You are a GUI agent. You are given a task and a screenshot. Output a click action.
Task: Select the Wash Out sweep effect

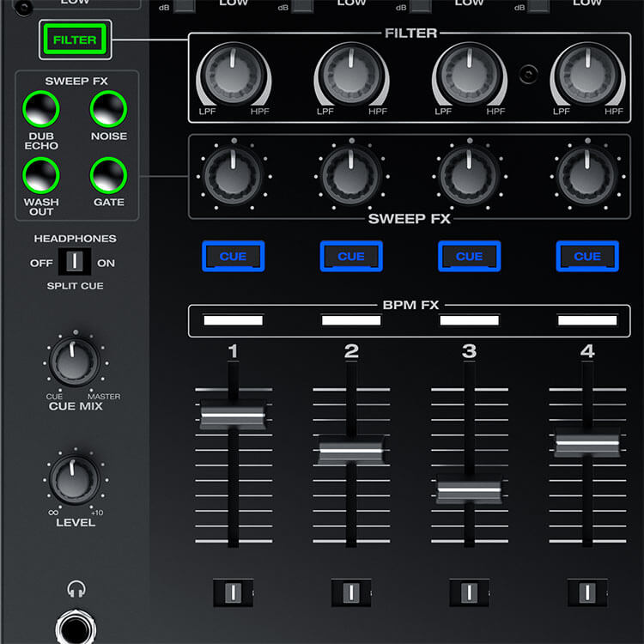40,174
